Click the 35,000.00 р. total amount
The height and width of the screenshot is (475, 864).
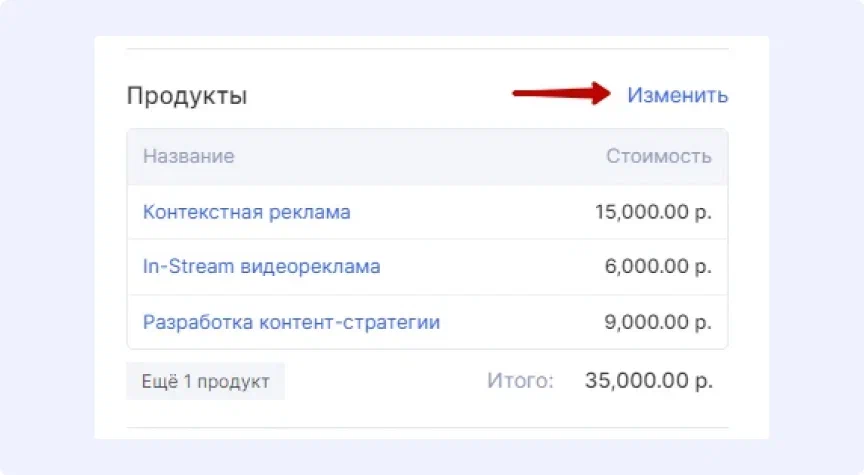click(x=649, y=381)
